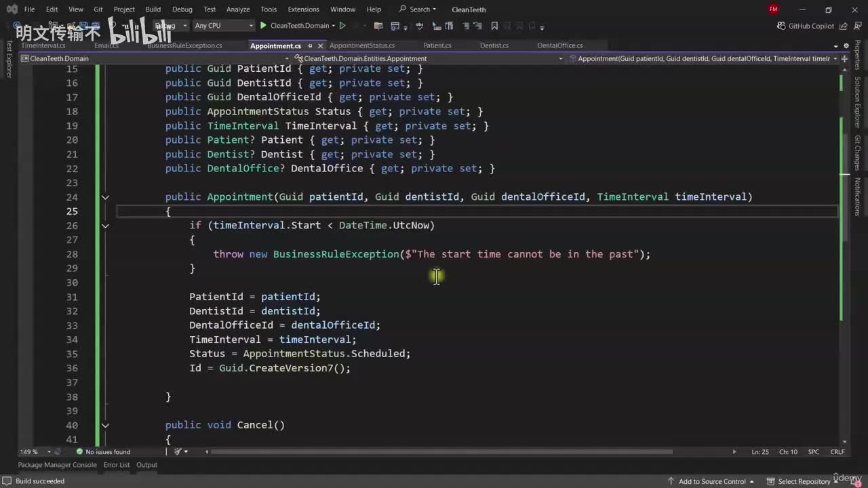Open the Debug menu
This screenshot has height=488, width=868.
click(x=182, y=9)
